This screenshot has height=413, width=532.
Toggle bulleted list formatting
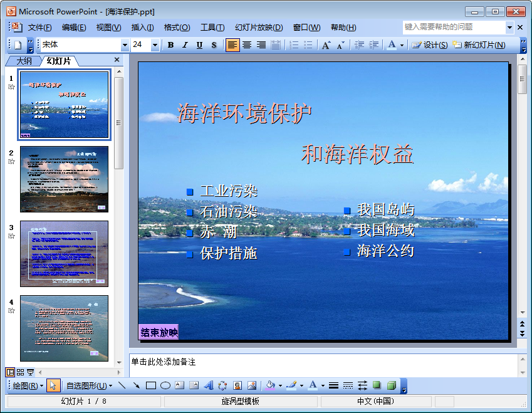click(x=308, y=44)
